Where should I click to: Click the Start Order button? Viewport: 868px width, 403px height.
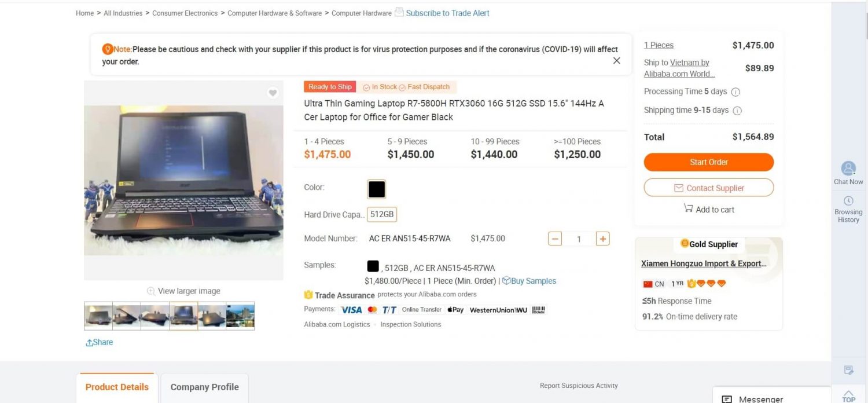709,162
